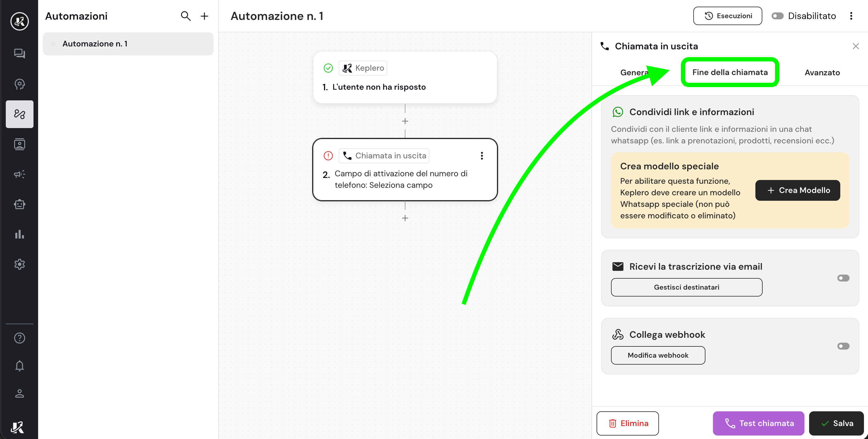Open the top-right automation options menu
This screenshot has height=439, width=868.
click(851, 16)
